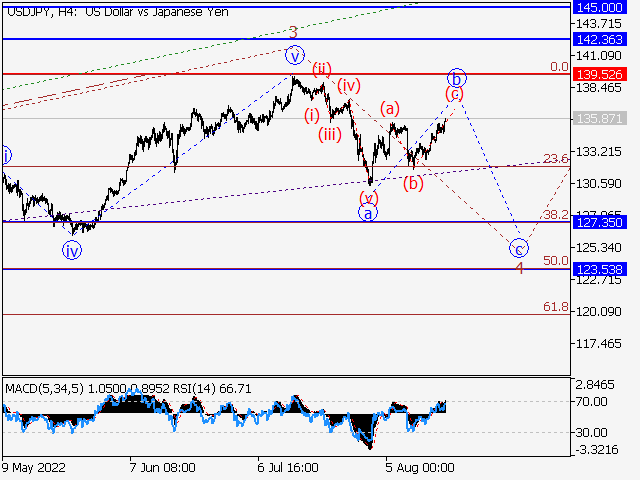
Task: Select the blue circled iv wave marker
Action: pyautogui.click(x=72, y=250)
